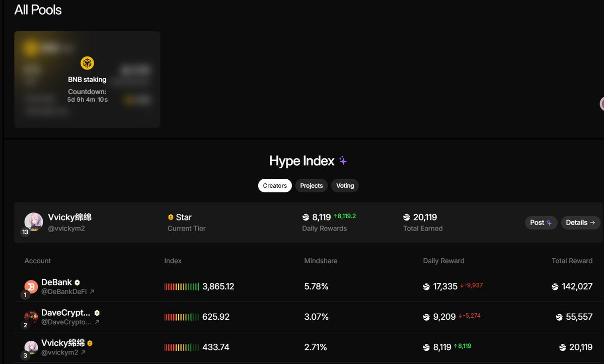Click the BNB staking coin icon
Image resolution: width=604 pixels, height=364 pixels.
tap(87, 63)
